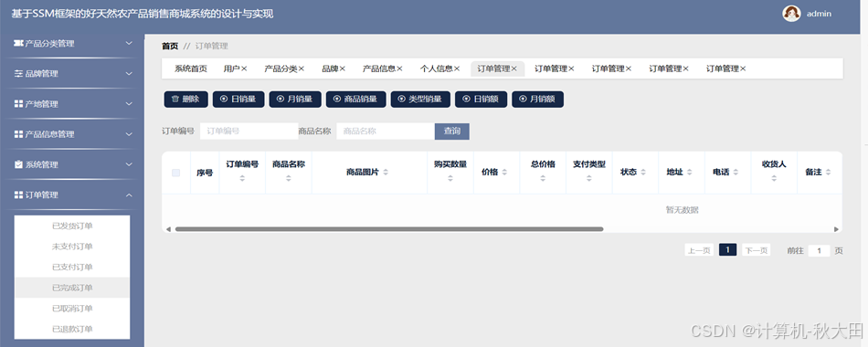Click the 商品销量 button

(356, 99)
